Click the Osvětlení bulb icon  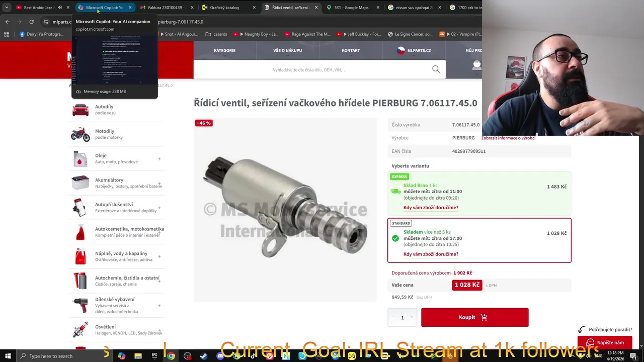tap(80, 330)
